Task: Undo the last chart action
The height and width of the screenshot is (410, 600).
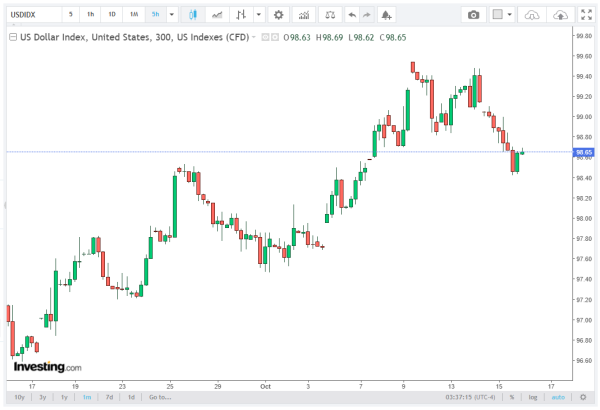Action: pos(350,15)
